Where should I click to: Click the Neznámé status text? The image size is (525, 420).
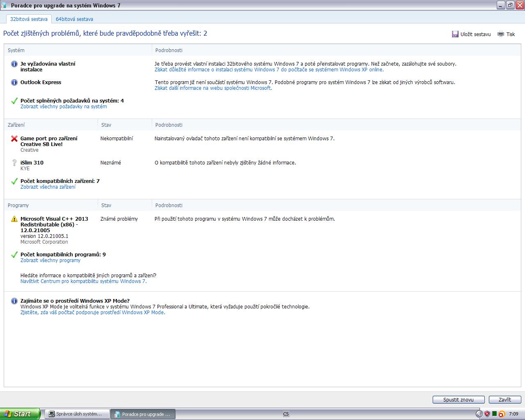pos(111,163)
